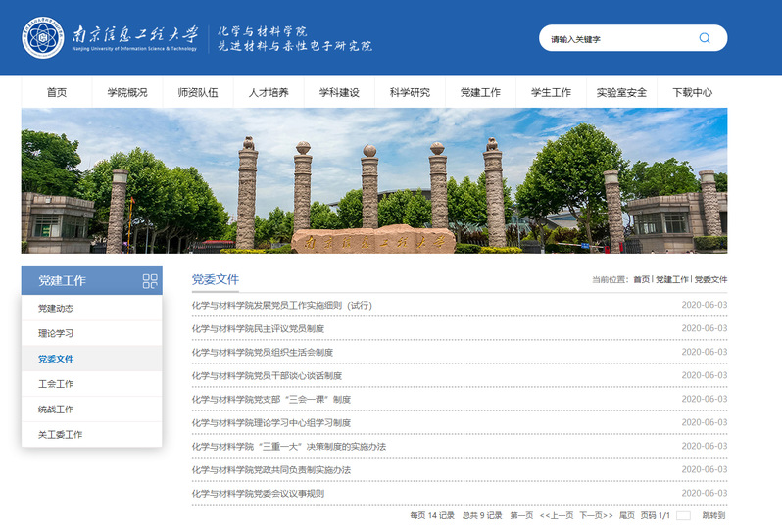
Task: Click the 跳转到 jump button
Action: click(x=713, y=515)
